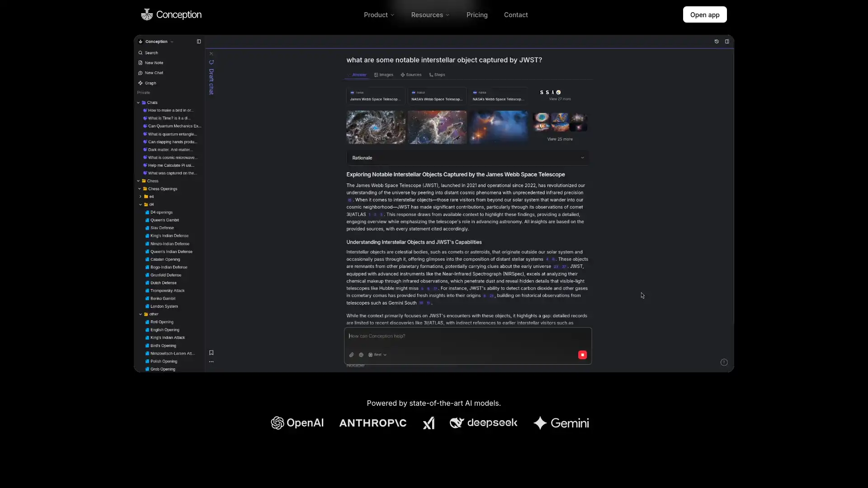Switch to the Sources tab
868x488 pixels.
coord(411,75)
